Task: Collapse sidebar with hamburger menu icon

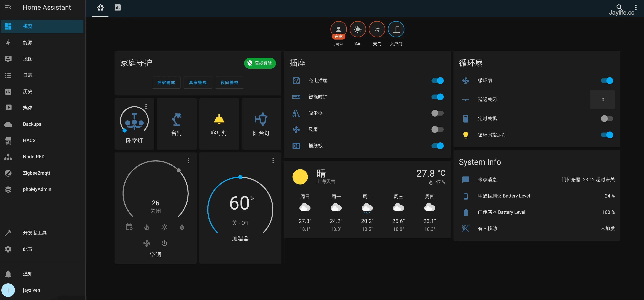Action: [8, 7]
